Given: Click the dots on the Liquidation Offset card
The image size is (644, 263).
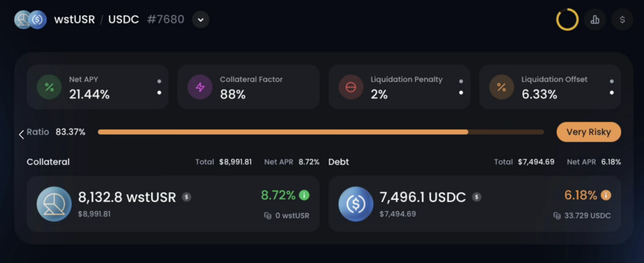Looking at the screenshot, I should click(x=612, y=87).
